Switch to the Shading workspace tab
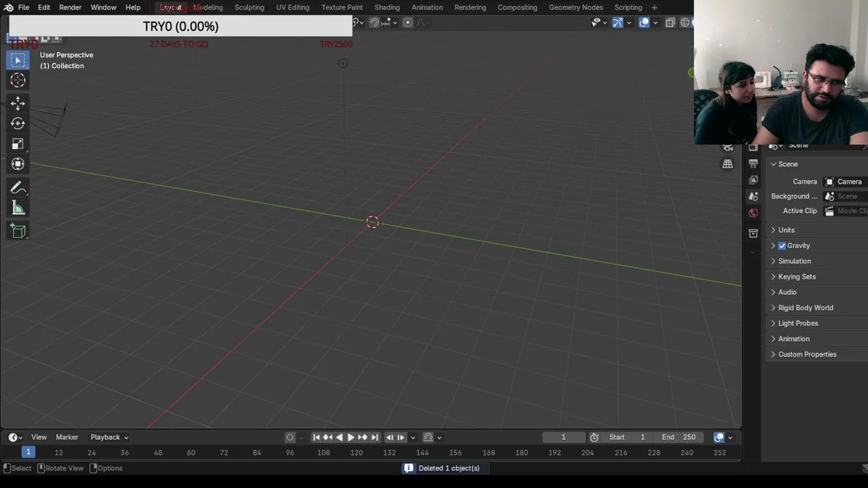 click(387, 7)
